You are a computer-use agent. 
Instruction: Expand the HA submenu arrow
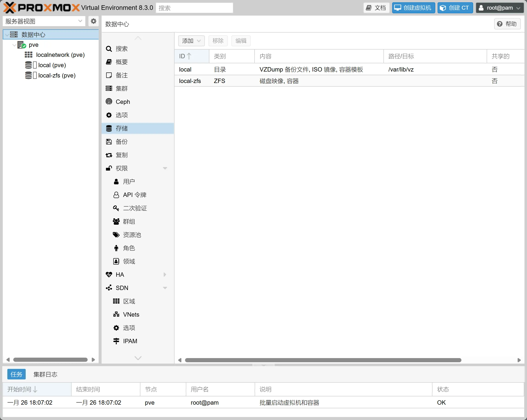click(165, 275)
